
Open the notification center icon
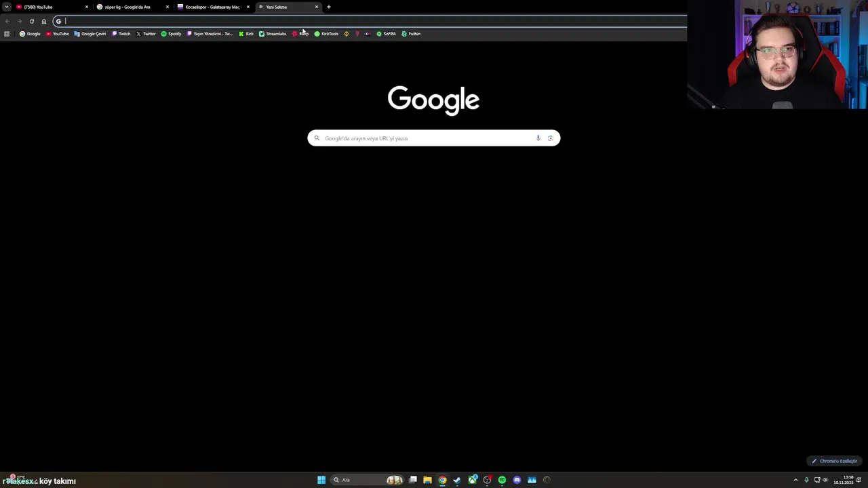click(859, 480)
